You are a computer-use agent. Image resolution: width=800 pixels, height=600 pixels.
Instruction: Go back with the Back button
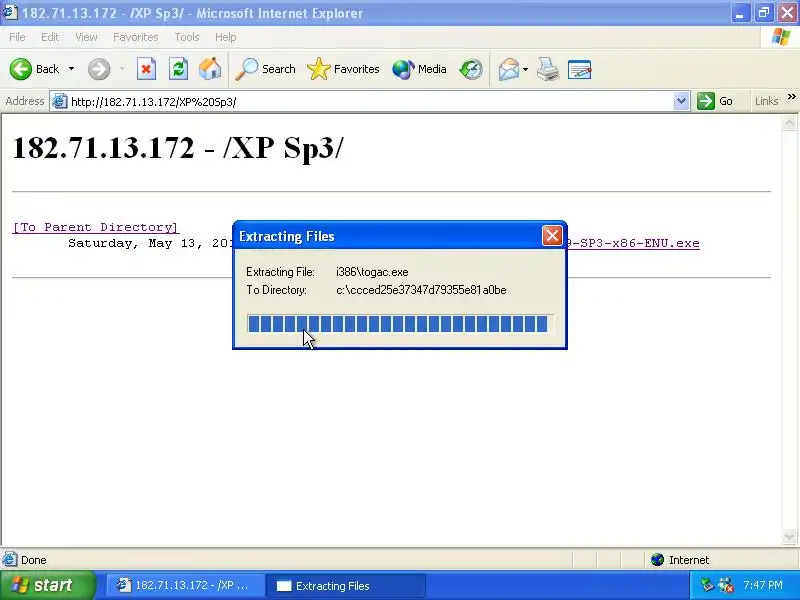(35, 69)
